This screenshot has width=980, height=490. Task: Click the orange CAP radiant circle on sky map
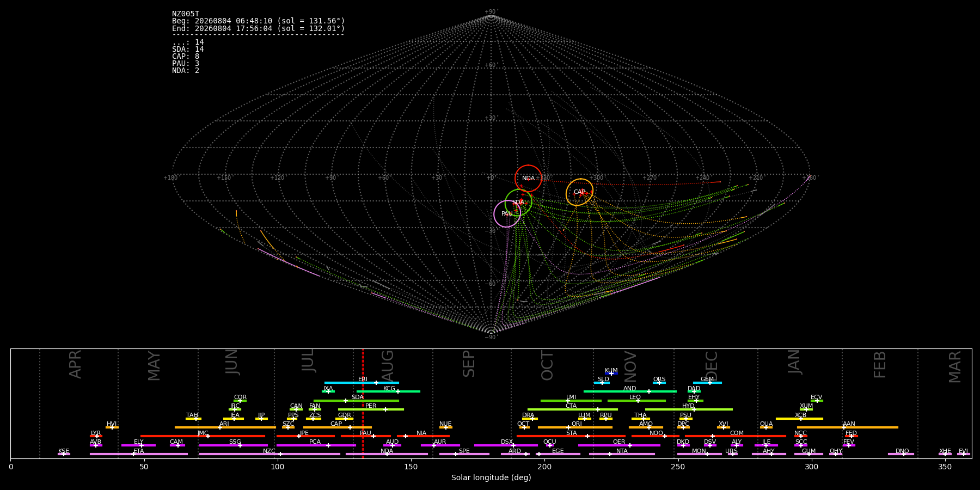[x=579, y=192]
